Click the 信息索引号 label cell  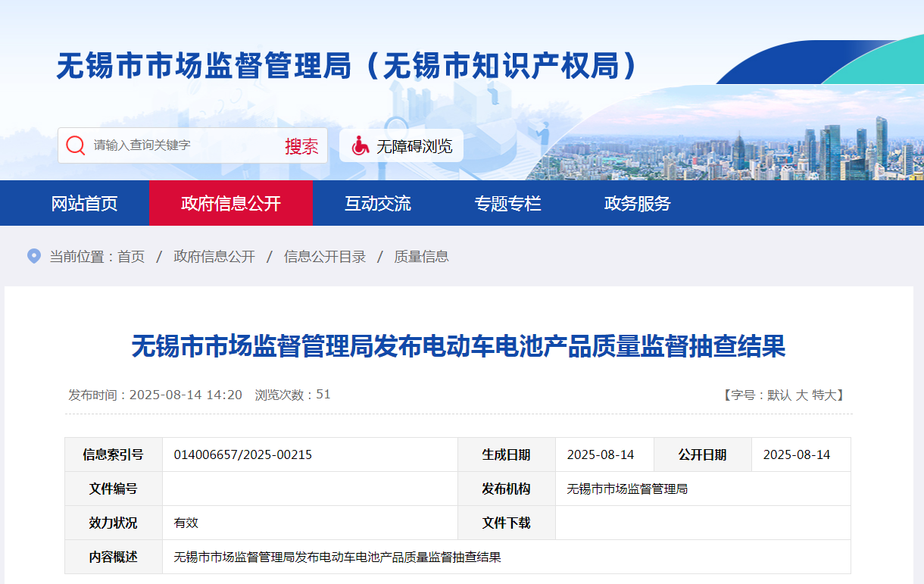click(114, 454)
